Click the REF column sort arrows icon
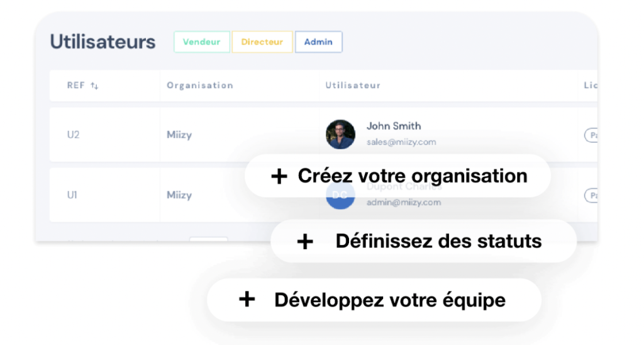This screenshot has width=644, height=345. (x=94, y=86)
